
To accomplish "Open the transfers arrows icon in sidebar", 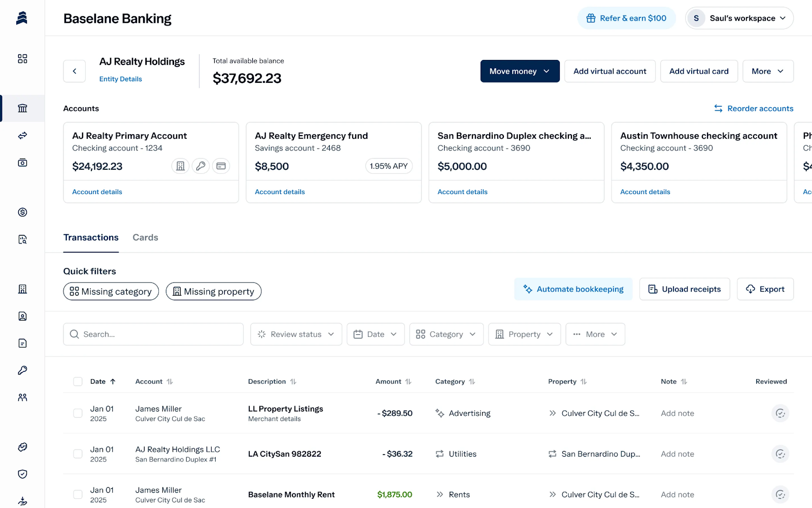I will pyautogui.click(x=22, y=136).
